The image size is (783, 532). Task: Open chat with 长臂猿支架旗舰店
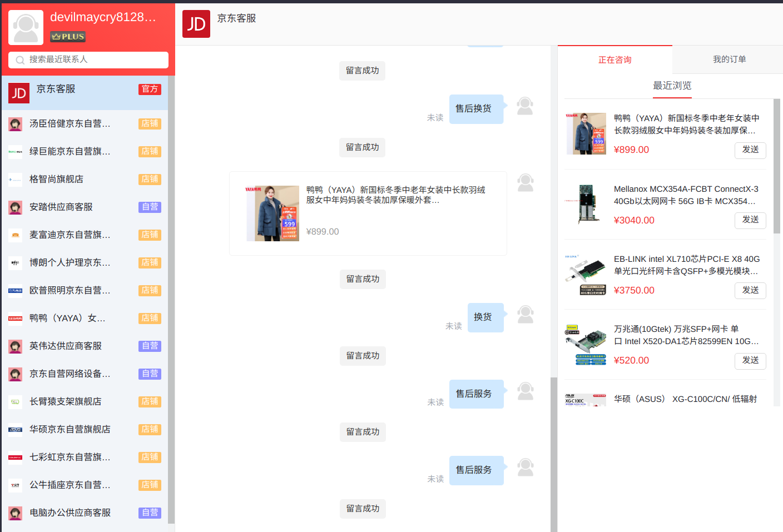(85, 401)
